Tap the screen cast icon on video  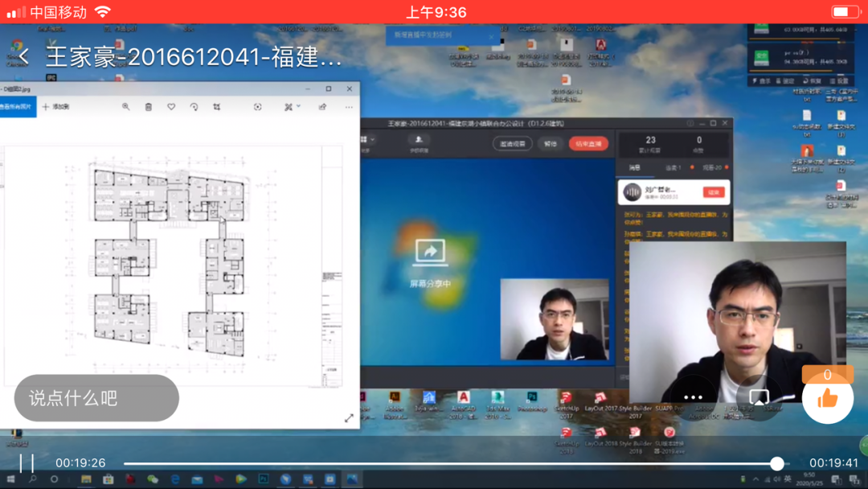[759, 397]
